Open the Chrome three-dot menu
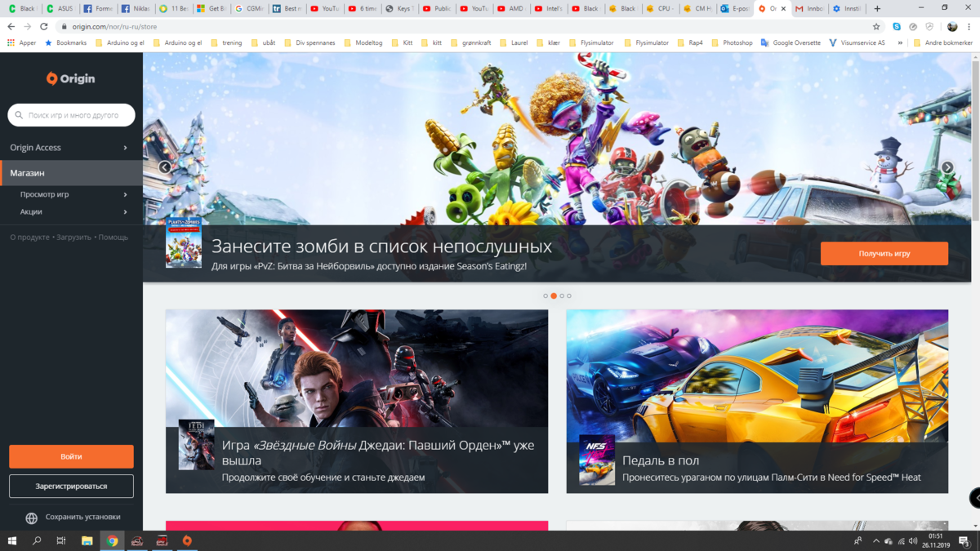This screenshot has width=980, height=551. [x=969, y=27]
